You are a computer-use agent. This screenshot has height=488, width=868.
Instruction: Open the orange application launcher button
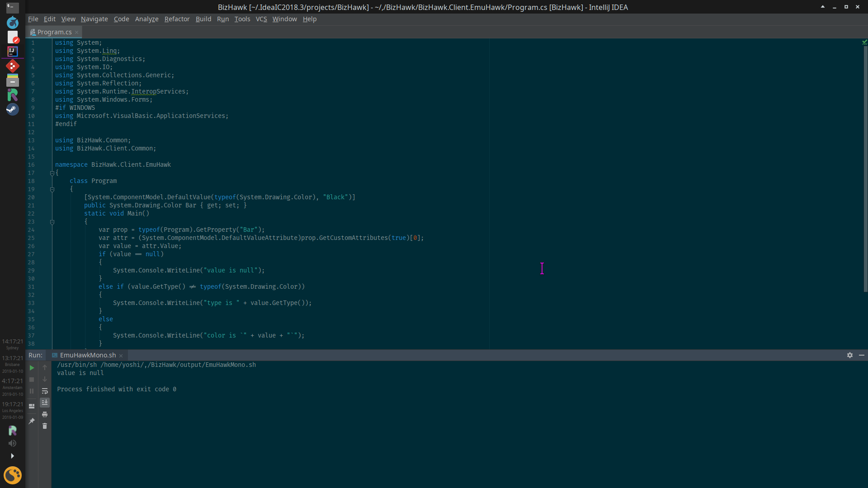tap(13, 475)
